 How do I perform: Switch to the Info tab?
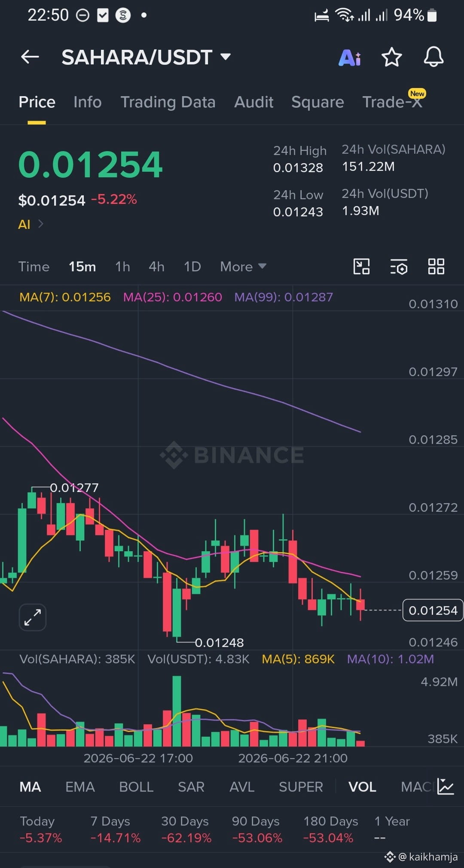[88, 102]
